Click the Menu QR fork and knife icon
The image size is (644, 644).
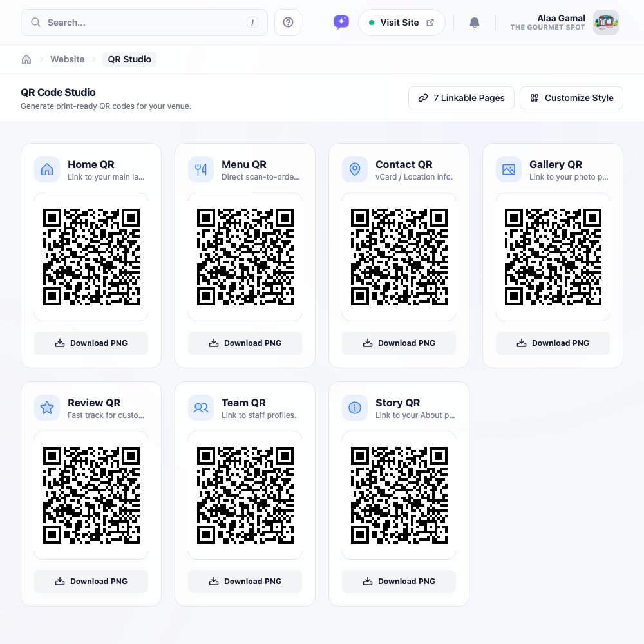click(x=201, y=169)
